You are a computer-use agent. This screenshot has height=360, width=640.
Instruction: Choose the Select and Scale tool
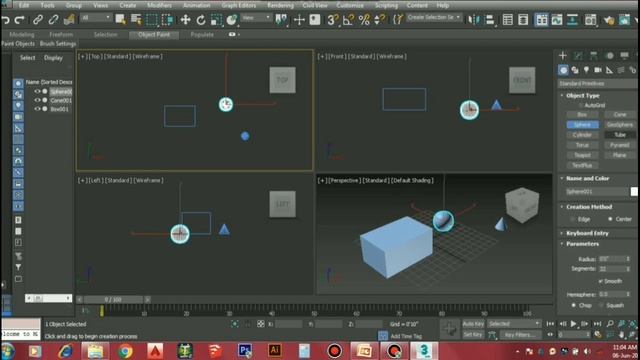216,19
